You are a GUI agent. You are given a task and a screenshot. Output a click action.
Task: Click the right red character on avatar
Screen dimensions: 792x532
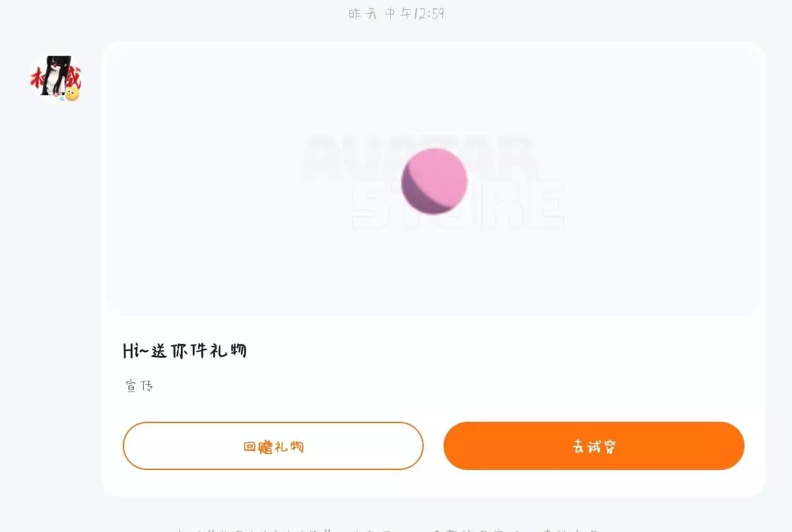pyautogui.click(x=73, y=78)
